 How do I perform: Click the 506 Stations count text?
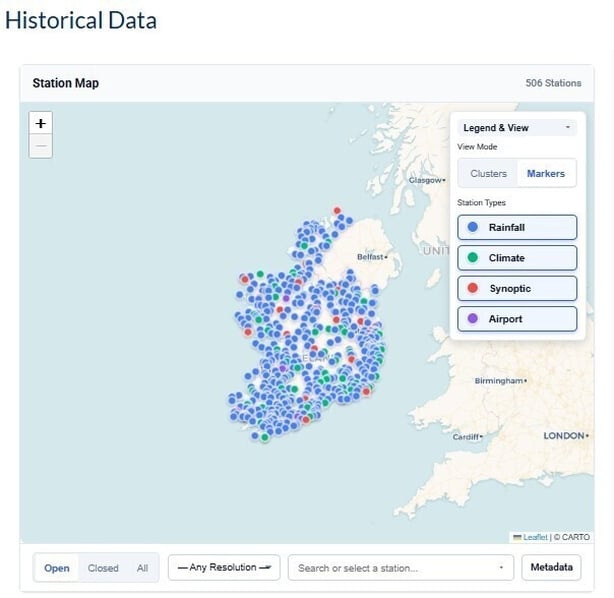pyautogui.click(x=553, y=83)
